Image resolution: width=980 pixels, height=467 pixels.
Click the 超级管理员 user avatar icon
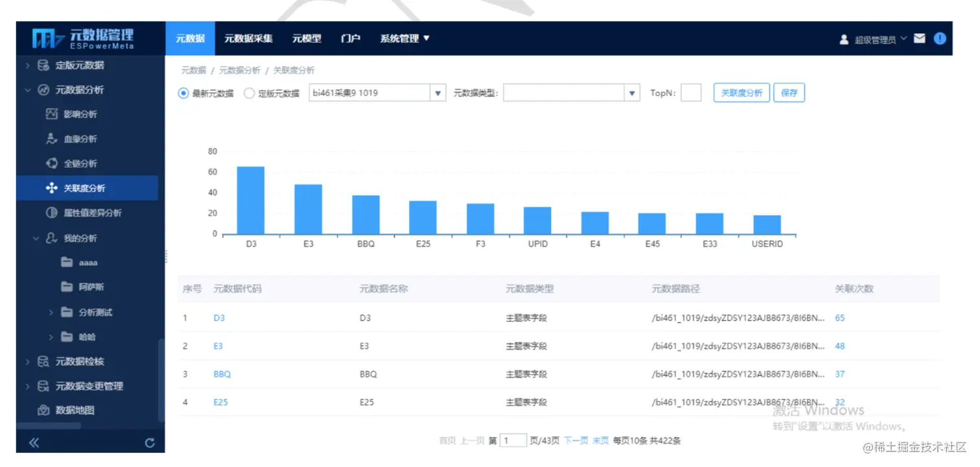844,40
